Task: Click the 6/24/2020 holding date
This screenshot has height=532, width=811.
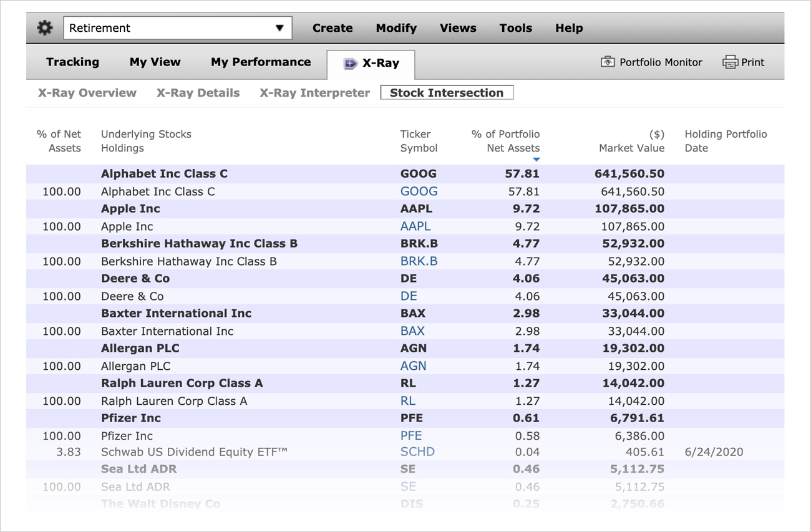Action: point(714,452)
